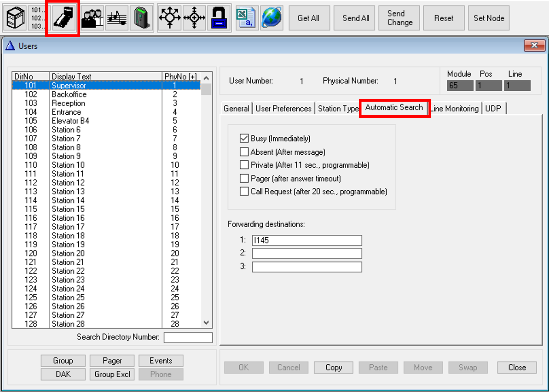Click the Set Node button

click(x=489, y=18)
